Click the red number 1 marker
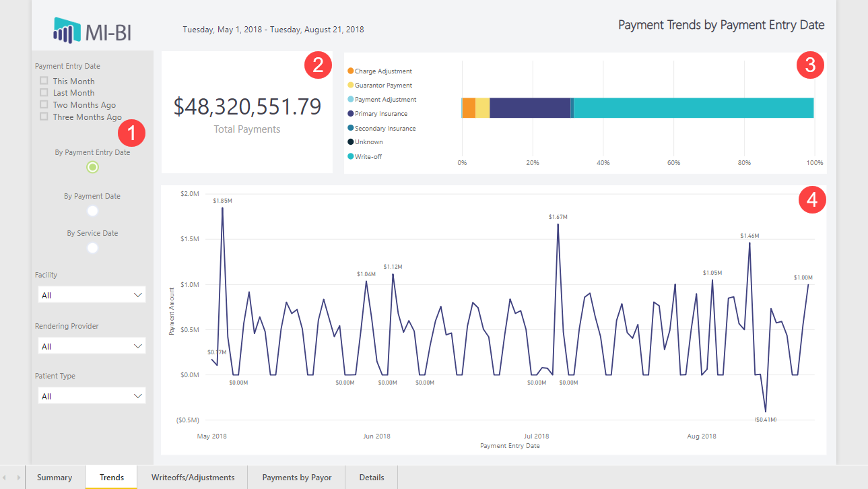 tap(131, 133)
